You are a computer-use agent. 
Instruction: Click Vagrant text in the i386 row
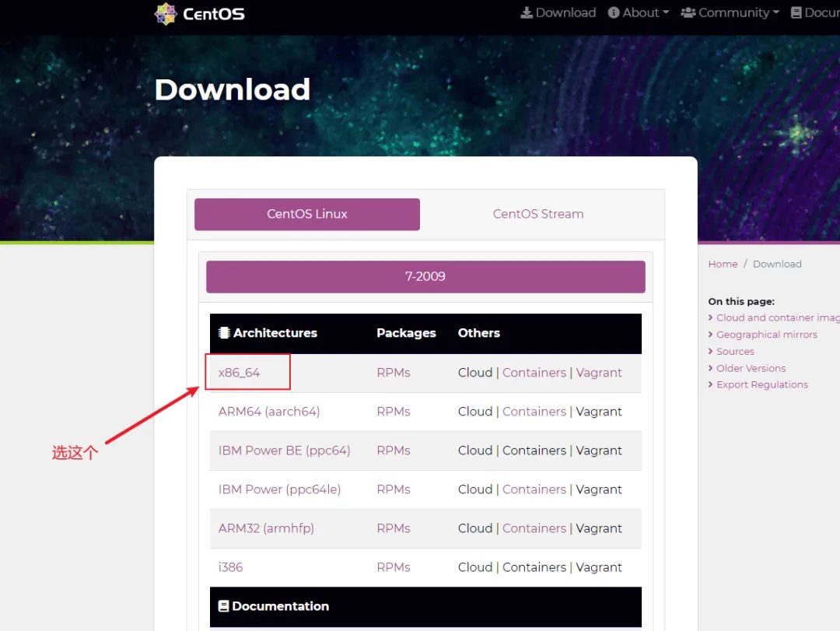(x=599, y=567)
